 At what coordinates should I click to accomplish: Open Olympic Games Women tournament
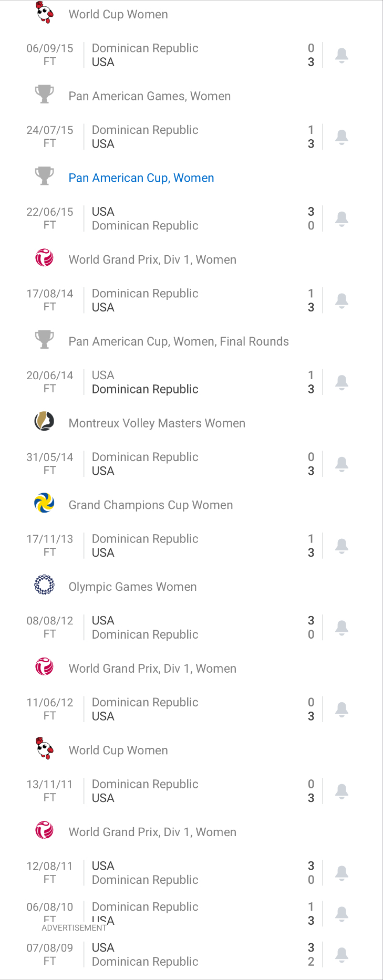pos(132,587)
